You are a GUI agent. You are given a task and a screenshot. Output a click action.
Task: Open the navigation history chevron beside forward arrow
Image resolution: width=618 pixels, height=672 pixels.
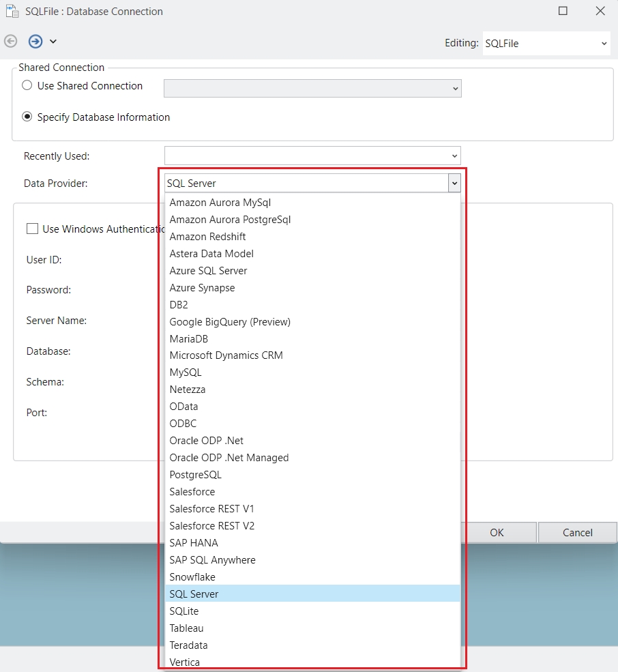(x=53, y=42)
